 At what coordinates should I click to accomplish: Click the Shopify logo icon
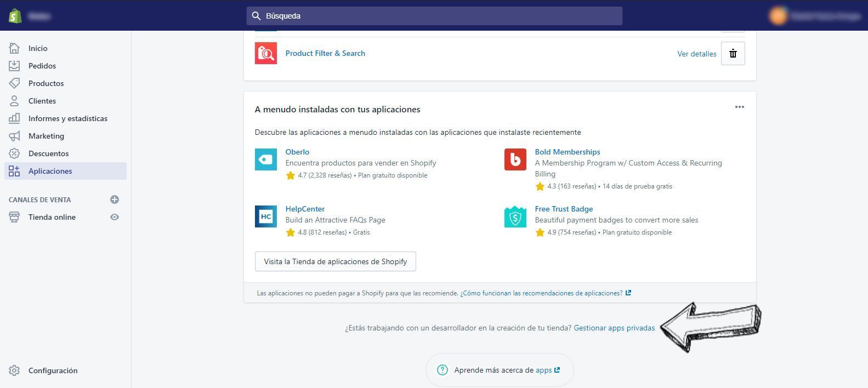tap(15, 15)
